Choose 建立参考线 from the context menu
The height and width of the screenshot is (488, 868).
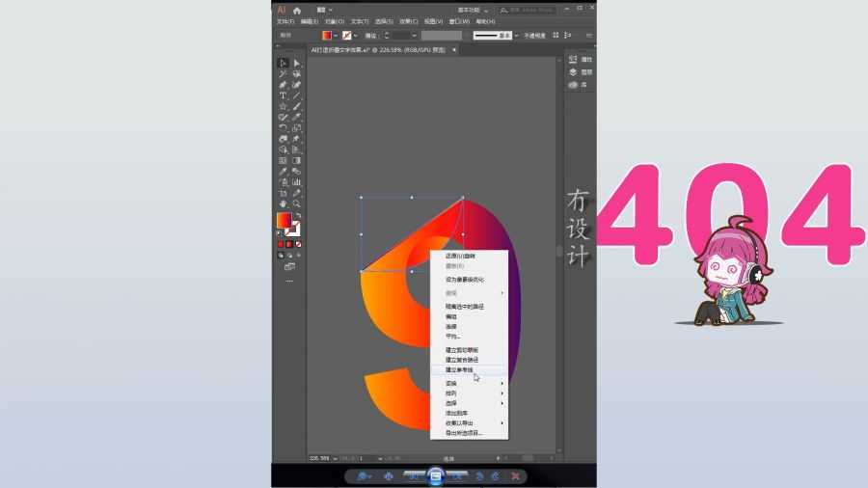[461, 369]
